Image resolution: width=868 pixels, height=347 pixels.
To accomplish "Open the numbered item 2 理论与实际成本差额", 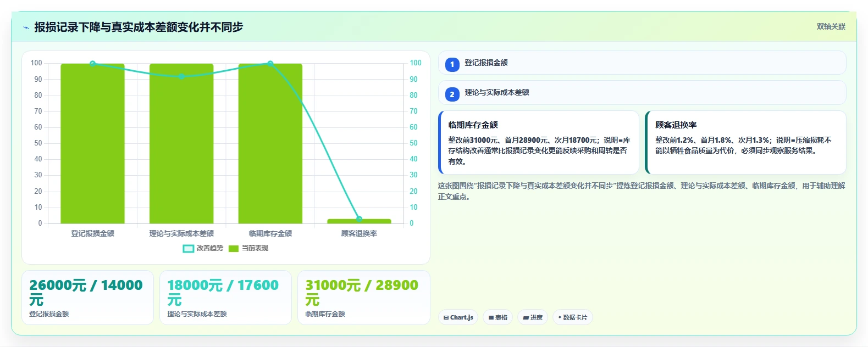I will (642, 93).
